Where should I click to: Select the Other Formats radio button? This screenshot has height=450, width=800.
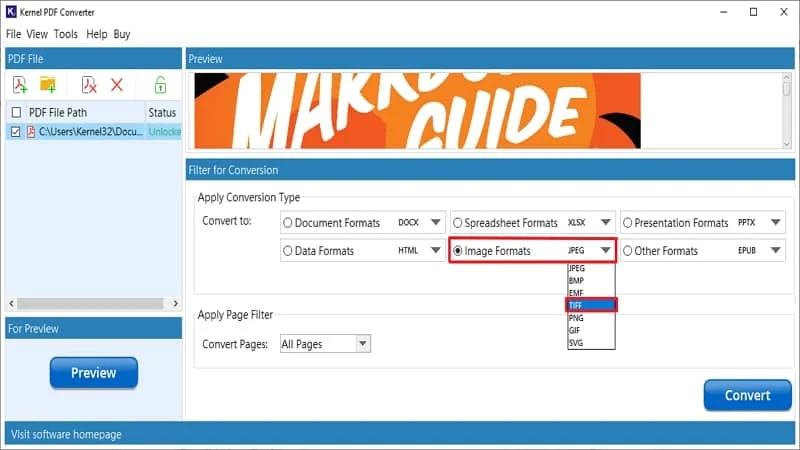click(628, 251)
